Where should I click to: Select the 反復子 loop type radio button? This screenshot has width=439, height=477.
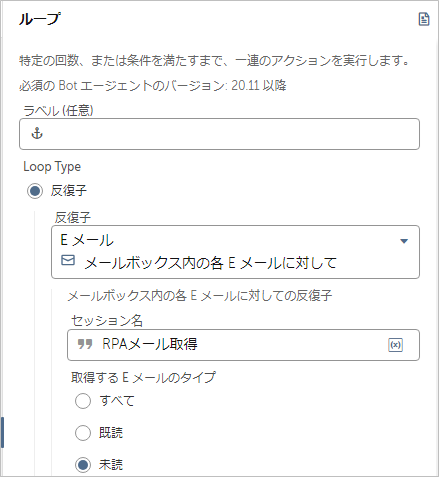point(35,191)
